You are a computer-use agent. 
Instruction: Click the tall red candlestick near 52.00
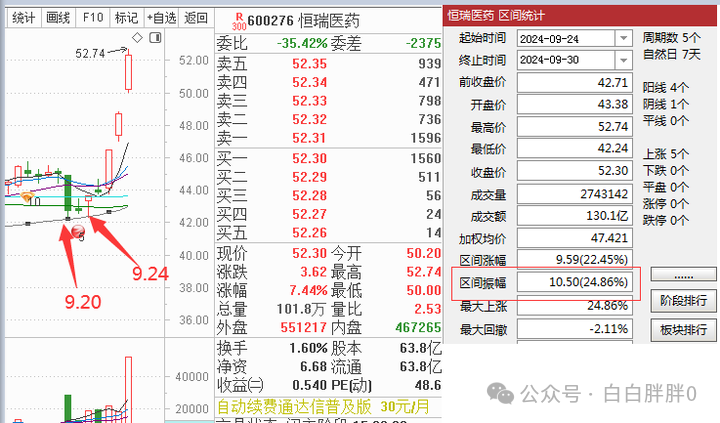click(x=129, y=71)
